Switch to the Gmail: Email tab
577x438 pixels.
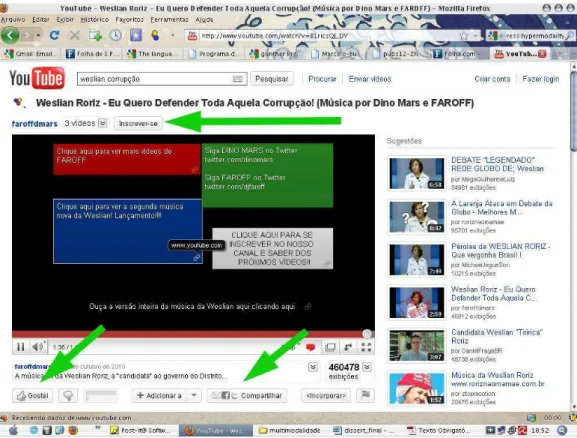(x=31, y=54)
